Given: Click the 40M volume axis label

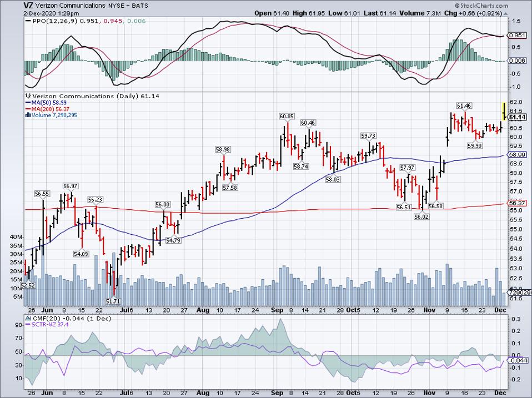Looking at the screenshot, I should point(16,237).
